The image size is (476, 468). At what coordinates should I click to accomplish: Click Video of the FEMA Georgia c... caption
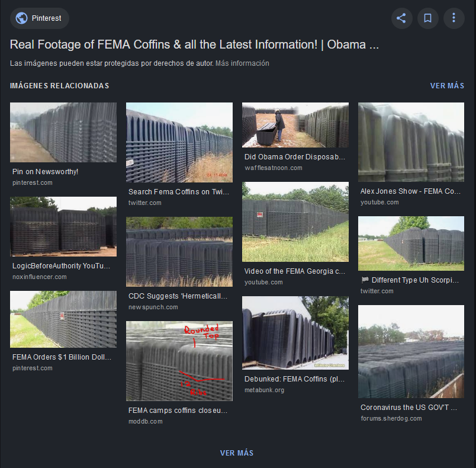(x=295, y=271)
